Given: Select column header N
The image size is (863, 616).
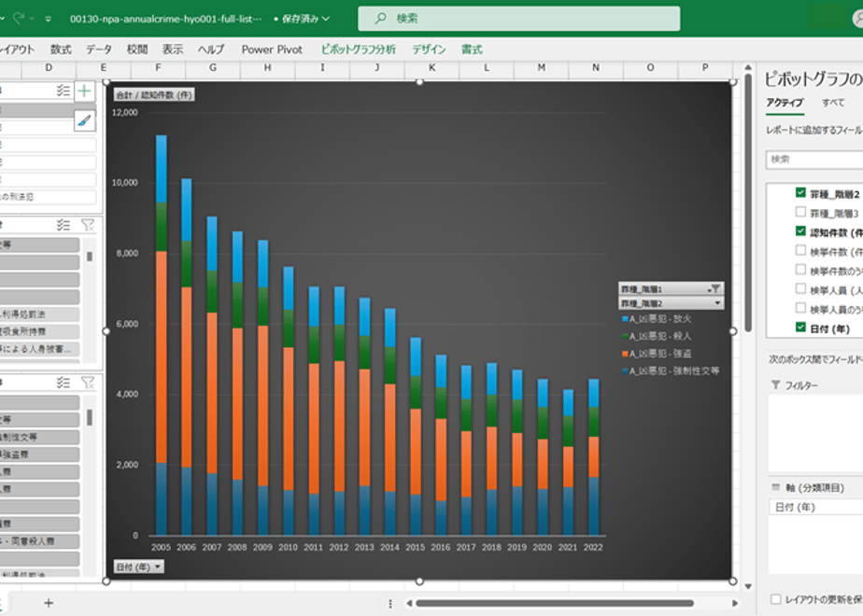Looking at the screenshot, I should (x=596, y=67).
